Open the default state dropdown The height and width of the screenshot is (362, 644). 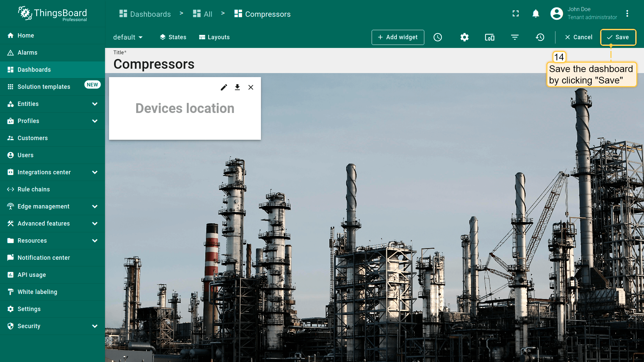click(128, 37)
